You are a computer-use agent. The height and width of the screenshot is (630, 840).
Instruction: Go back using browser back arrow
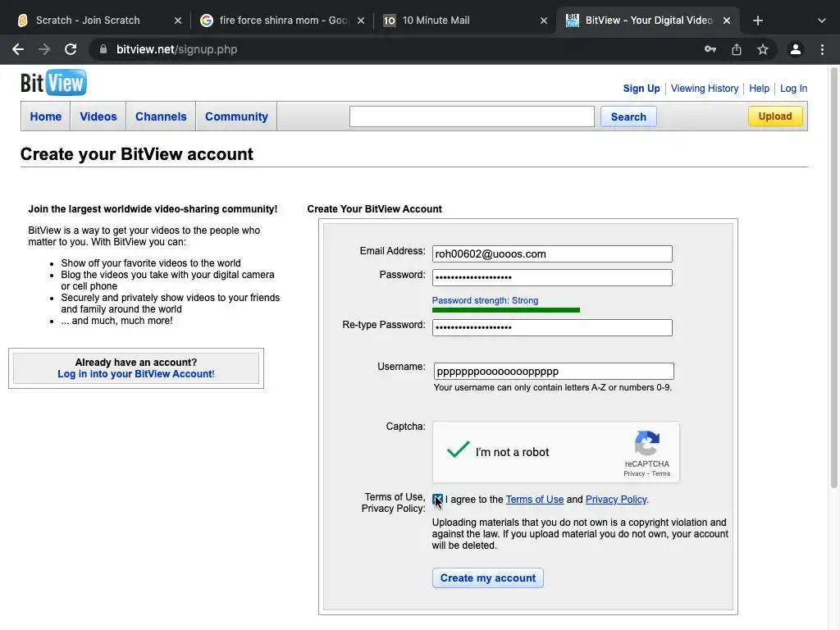[18, 49]
